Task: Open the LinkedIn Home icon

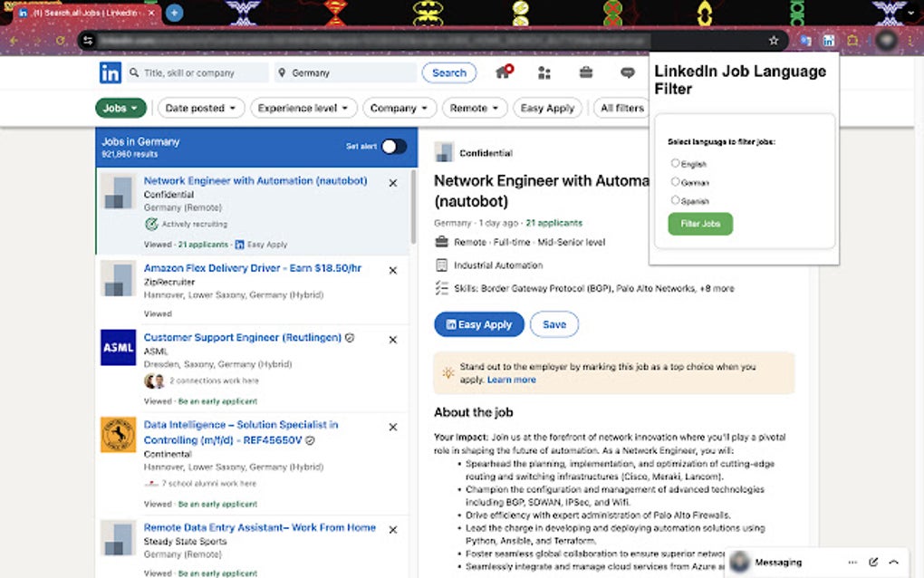Action: 503,72
